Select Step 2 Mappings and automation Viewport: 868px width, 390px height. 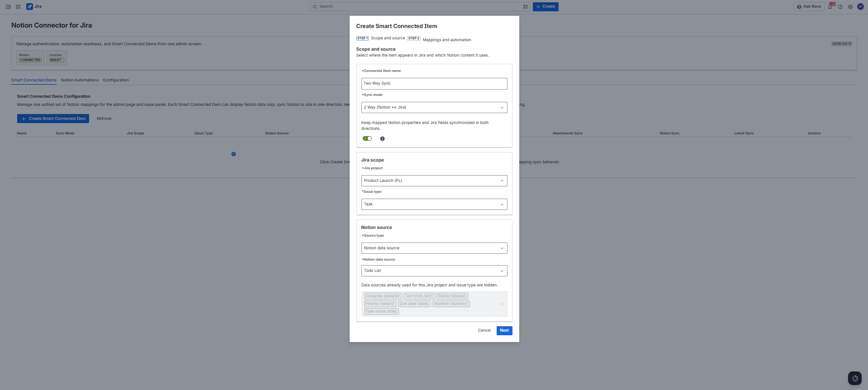(x=439, y=39)
